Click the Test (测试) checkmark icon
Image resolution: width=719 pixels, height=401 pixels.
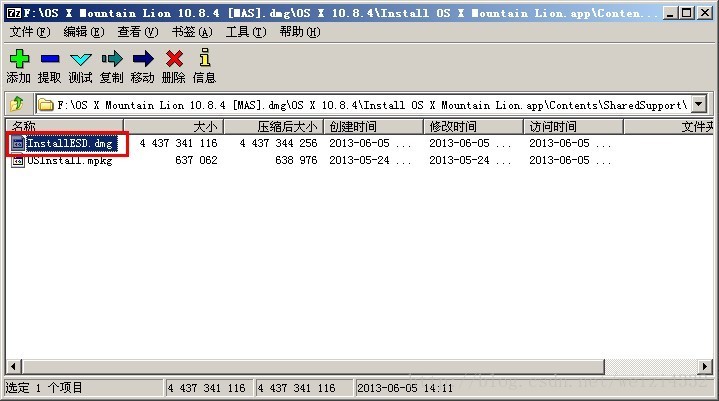(81, 59)
